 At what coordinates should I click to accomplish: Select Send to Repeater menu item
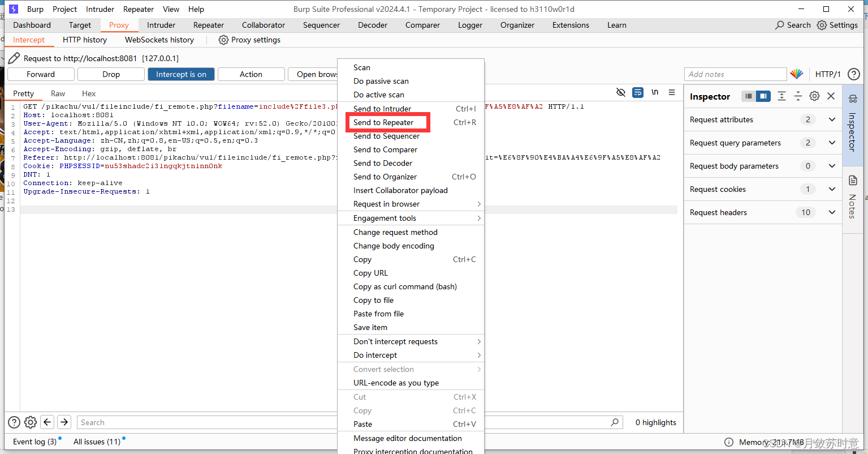411,122
